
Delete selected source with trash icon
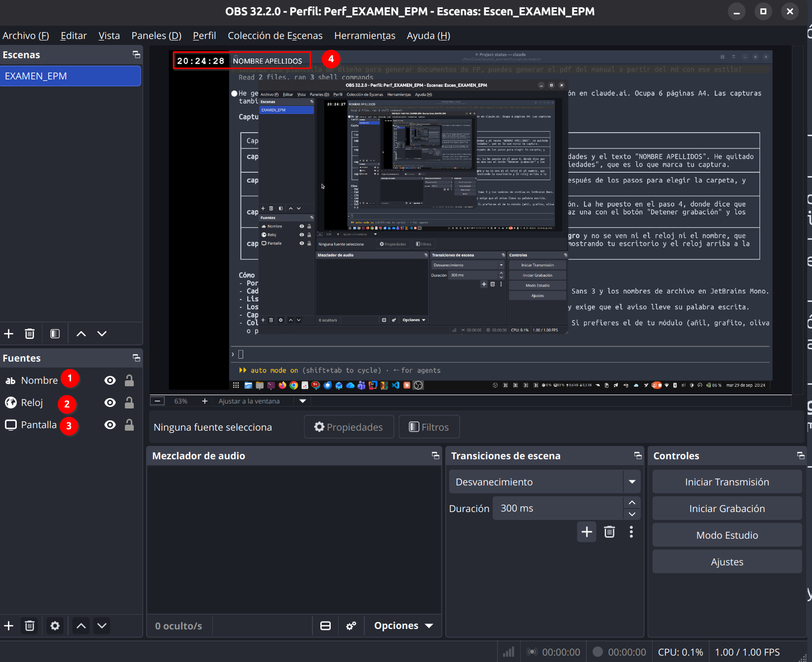point(30,626)
